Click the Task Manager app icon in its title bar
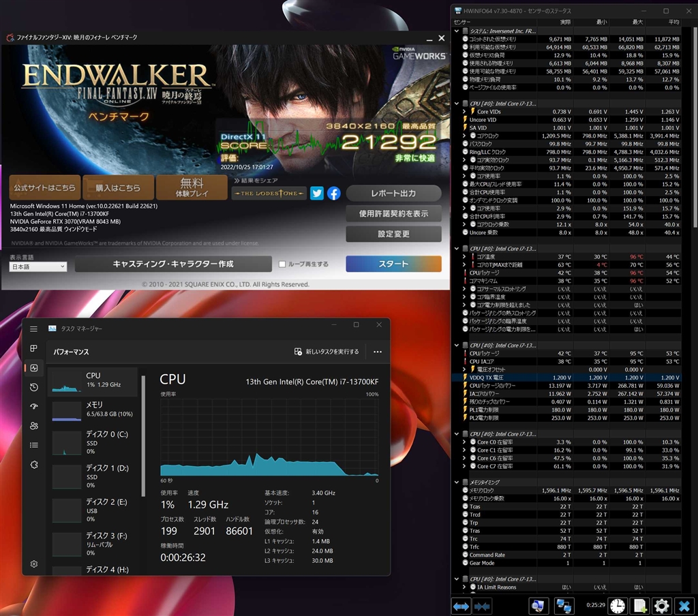This screenshot has height=616, width=698. click(52, 328)
